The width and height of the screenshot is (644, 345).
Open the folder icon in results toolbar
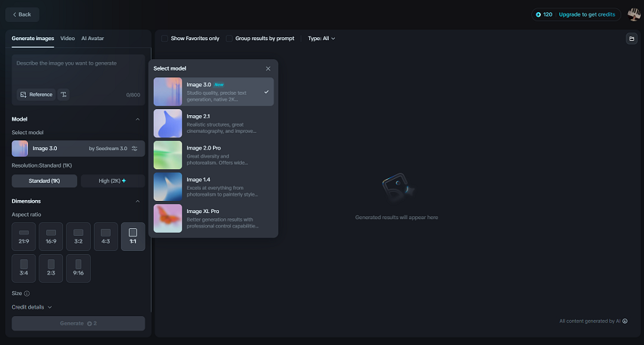click(x=632, y=39)
